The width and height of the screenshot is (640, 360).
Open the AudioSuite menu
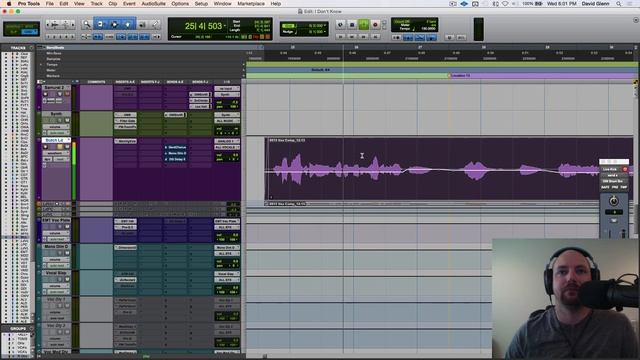pos(153,4)
